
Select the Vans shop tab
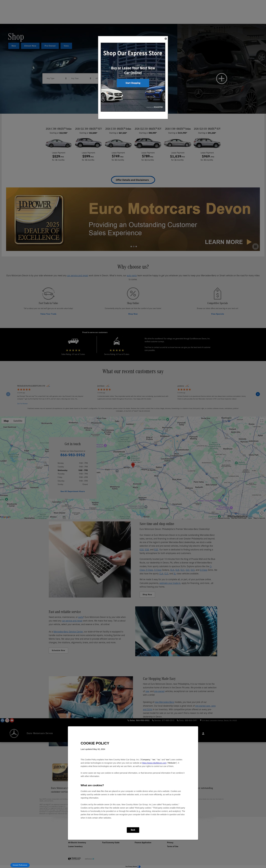pos(66,46)
